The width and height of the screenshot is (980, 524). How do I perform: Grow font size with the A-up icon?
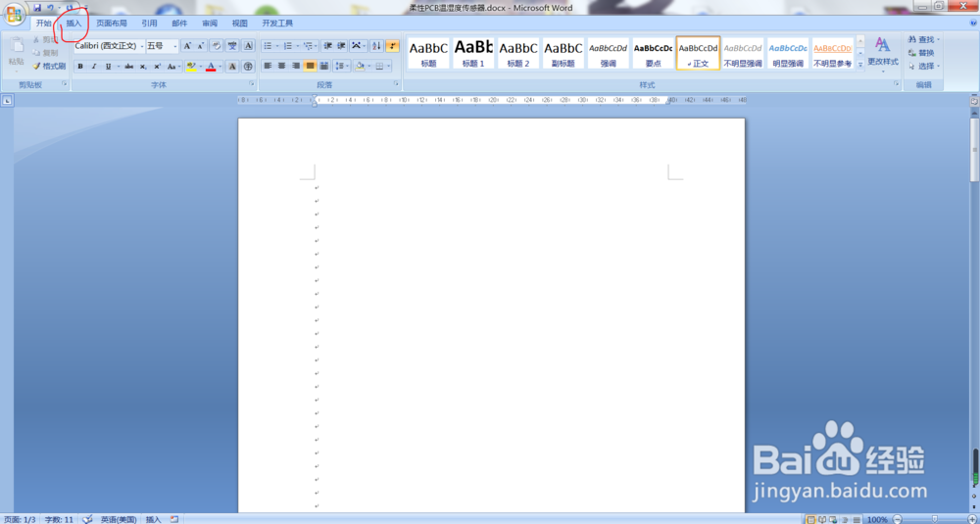tap(187, 46)
